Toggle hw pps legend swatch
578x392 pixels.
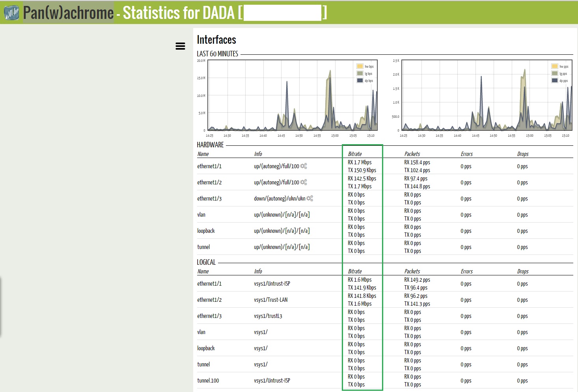point(555,66)
